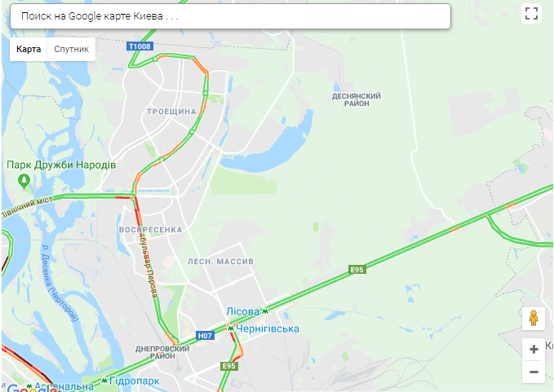This screenshot has width=554, height=392.
Task: Click the T1008 road shield
Action: 140,46
